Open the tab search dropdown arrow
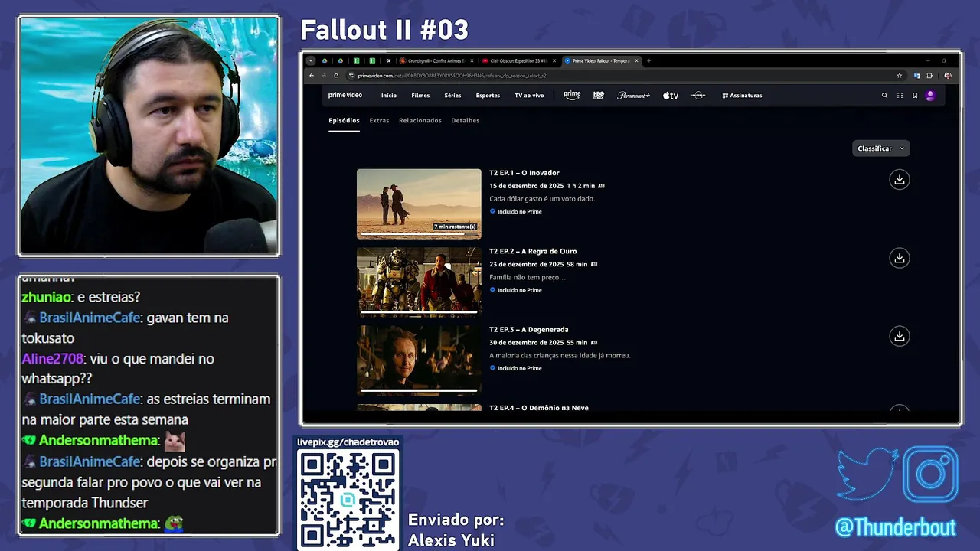The height and width of the screenshot is (551, 980). (x=311, y=60)
